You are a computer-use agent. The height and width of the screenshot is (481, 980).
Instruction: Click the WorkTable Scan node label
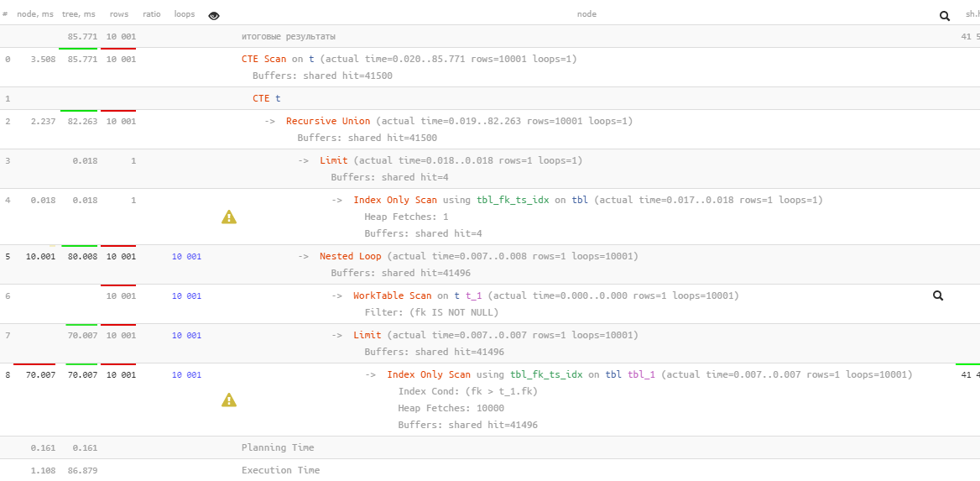(x=392, y=295)
